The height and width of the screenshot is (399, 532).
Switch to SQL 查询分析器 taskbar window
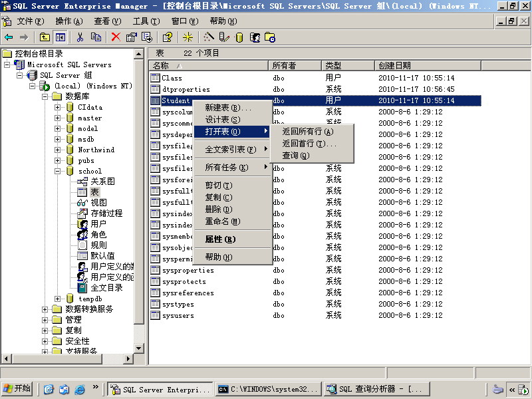(x=377, y=389)
